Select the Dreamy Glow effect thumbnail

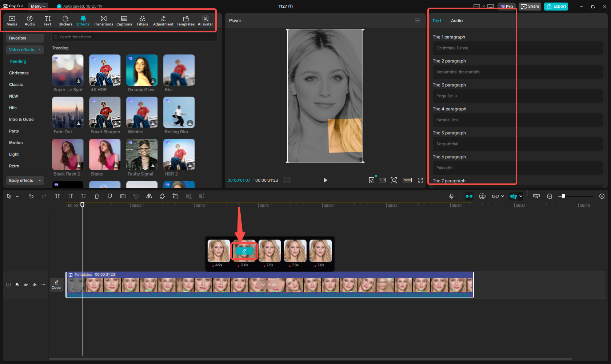click(x=141, y=70)
